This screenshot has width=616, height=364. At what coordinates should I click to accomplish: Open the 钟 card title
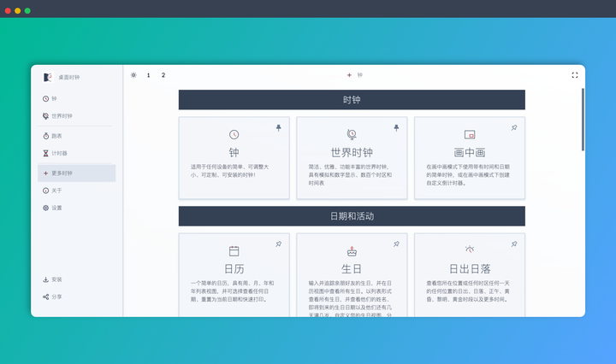[x=234, y=153]
